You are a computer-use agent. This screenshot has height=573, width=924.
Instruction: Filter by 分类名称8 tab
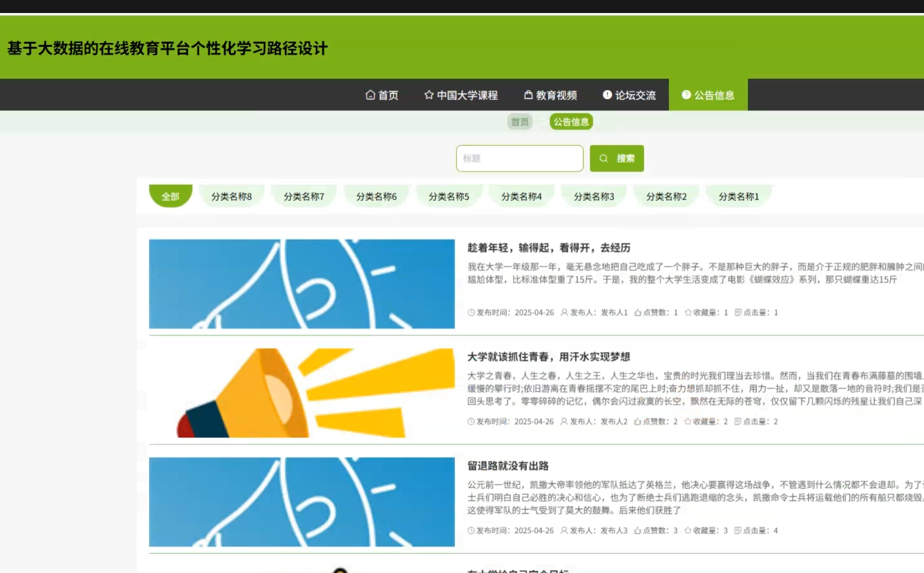(x=231, y=196)
